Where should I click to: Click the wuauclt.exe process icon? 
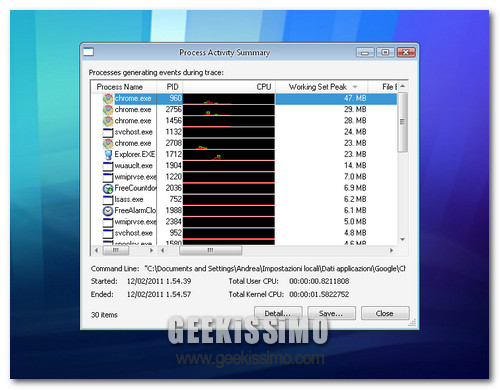tap(108, 166)
